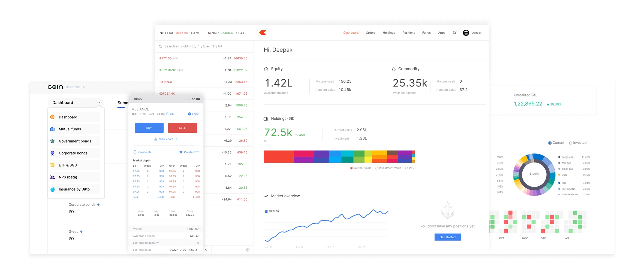644x271 pixels.
Task: Switch to the Holdings tab
Action: pyautogui.click(x=389, y=33)
